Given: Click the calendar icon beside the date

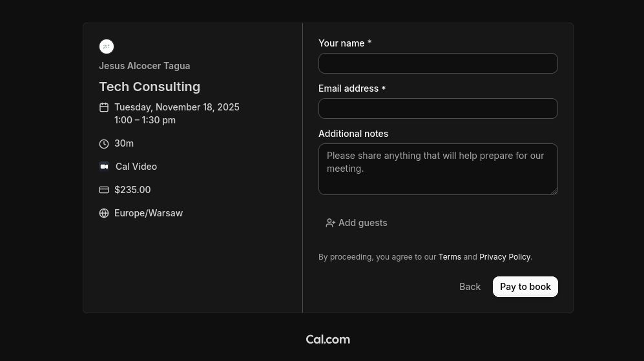Looking at the screenshot, I should (104, 107).
